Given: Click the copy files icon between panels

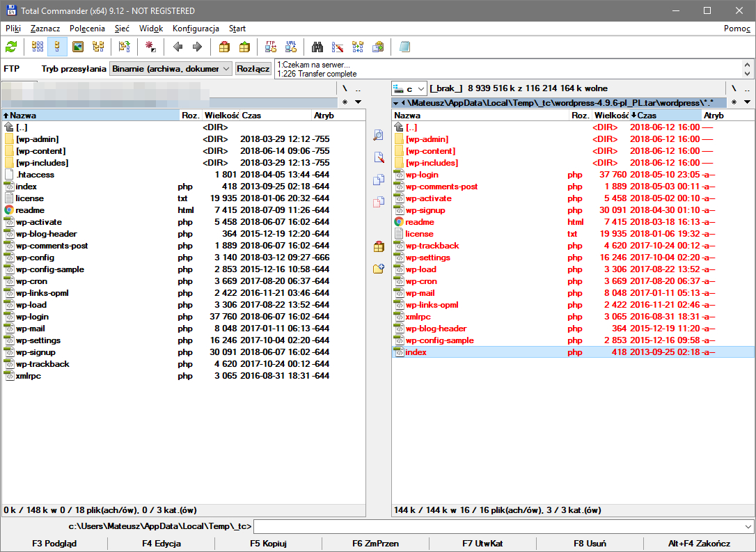Looking at the screenshot, I should 379,180.
